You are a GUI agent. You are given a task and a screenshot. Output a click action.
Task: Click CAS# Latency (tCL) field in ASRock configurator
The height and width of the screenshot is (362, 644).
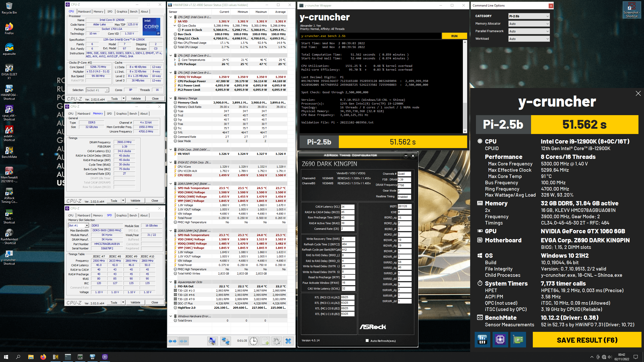348,207
